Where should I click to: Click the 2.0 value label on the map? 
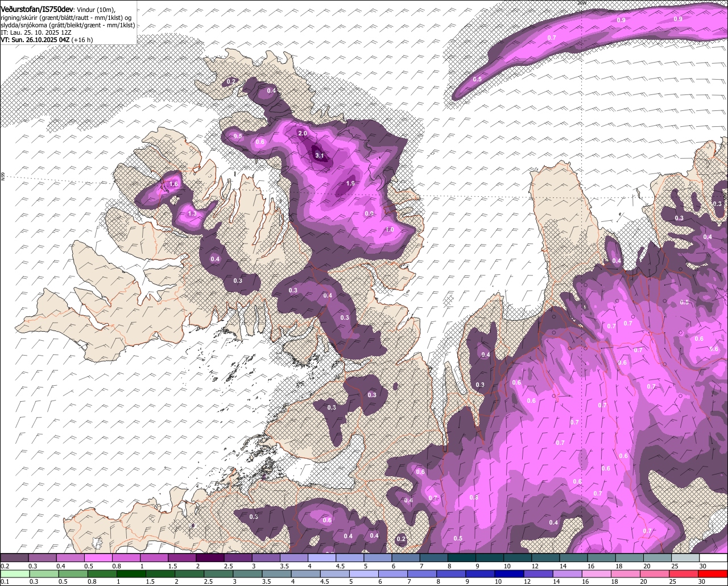coord(303,133)
